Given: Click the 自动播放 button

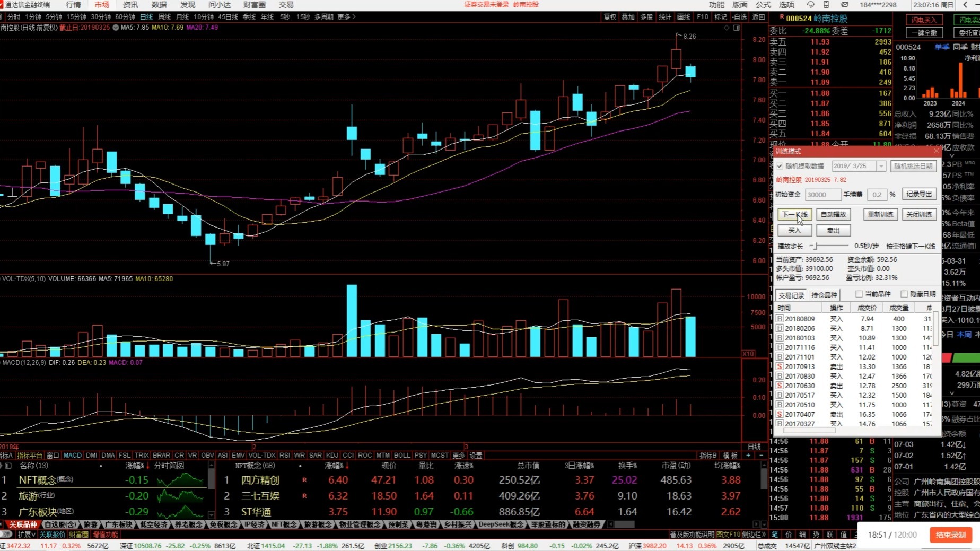Looking at the screenshot, I should coord(833,214).
